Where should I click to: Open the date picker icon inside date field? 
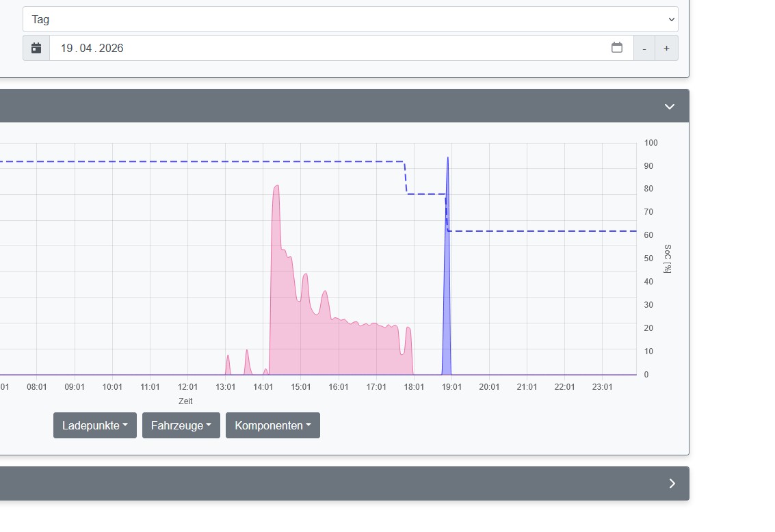click(x=616, y=48)
